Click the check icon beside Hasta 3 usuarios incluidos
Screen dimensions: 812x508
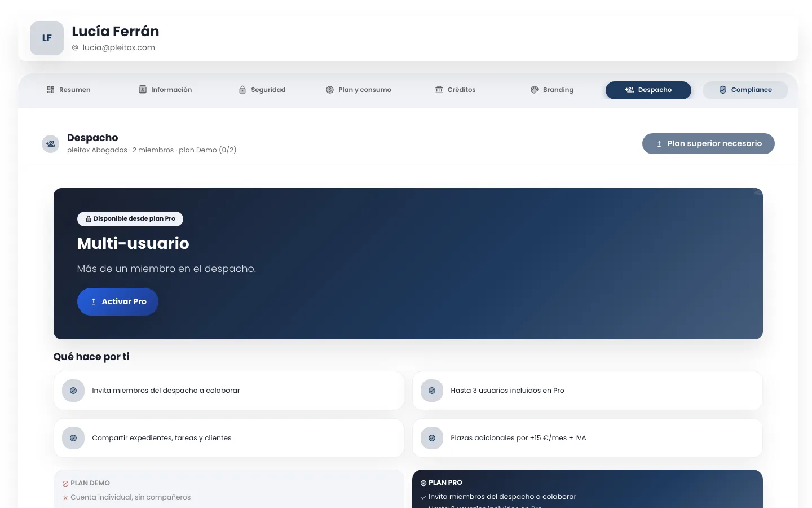click(432, 391)
